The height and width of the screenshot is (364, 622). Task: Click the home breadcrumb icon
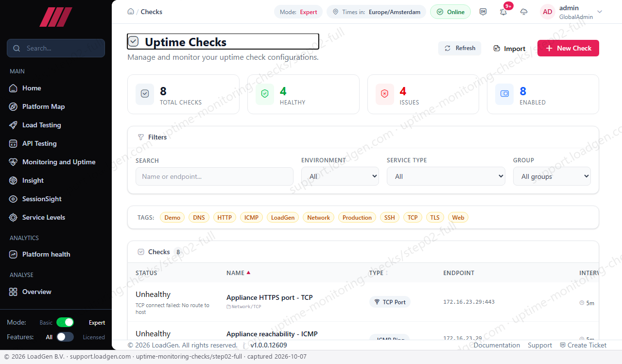pos(131,12)
